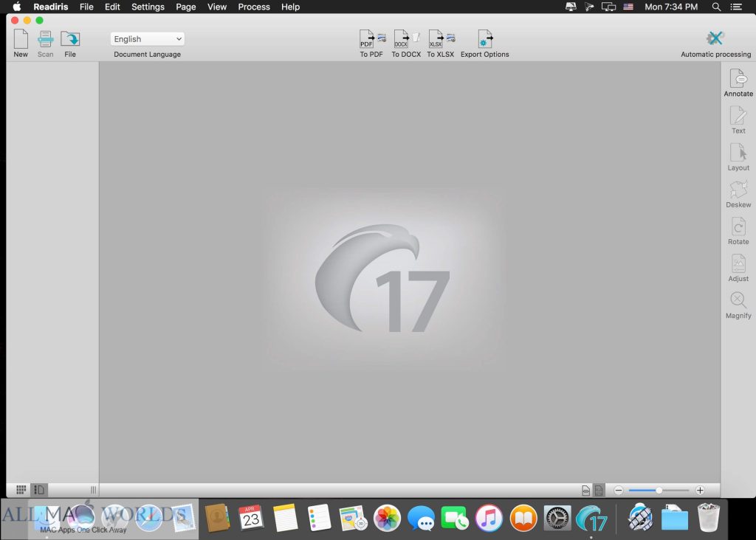Open the Apple menu
The image size is (756, 540).
pyautogui.click(x=17, y=7)
